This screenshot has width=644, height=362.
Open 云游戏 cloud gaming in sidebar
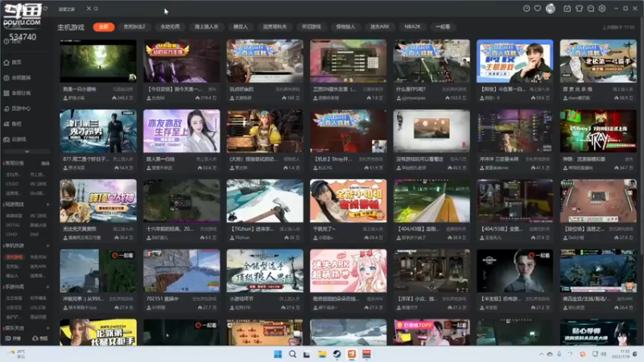click(x=15, y=139)
